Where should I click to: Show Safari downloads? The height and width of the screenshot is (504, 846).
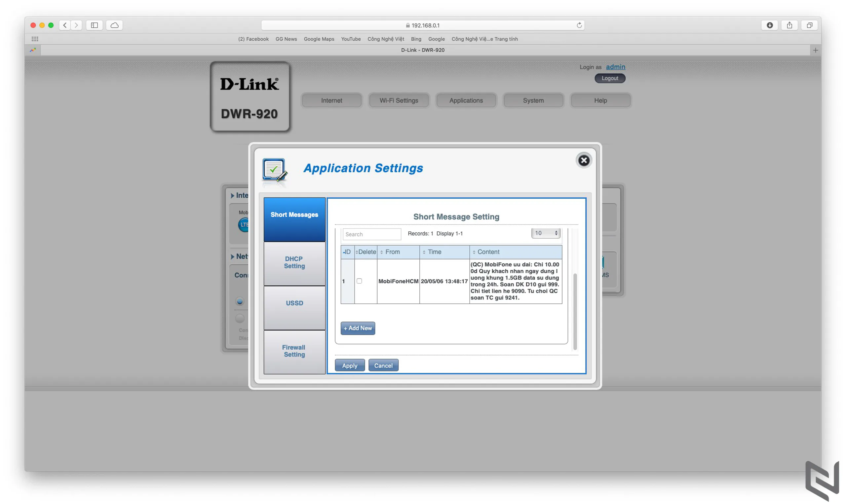coord(770,25)
